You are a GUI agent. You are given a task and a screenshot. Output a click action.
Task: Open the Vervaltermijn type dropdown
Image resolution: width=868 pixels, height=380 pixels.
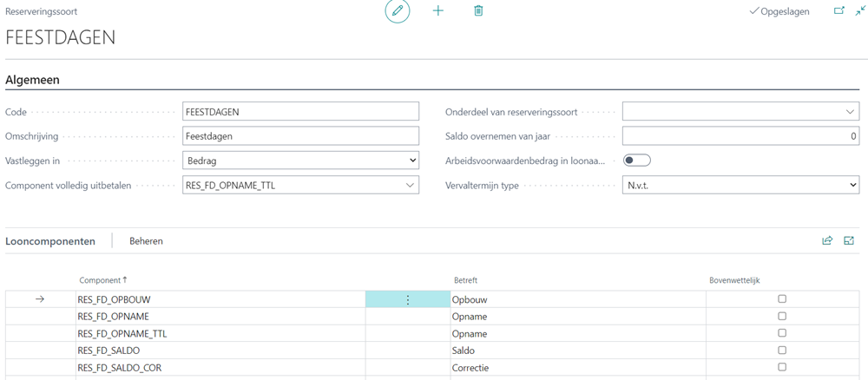tap(740, 185)
